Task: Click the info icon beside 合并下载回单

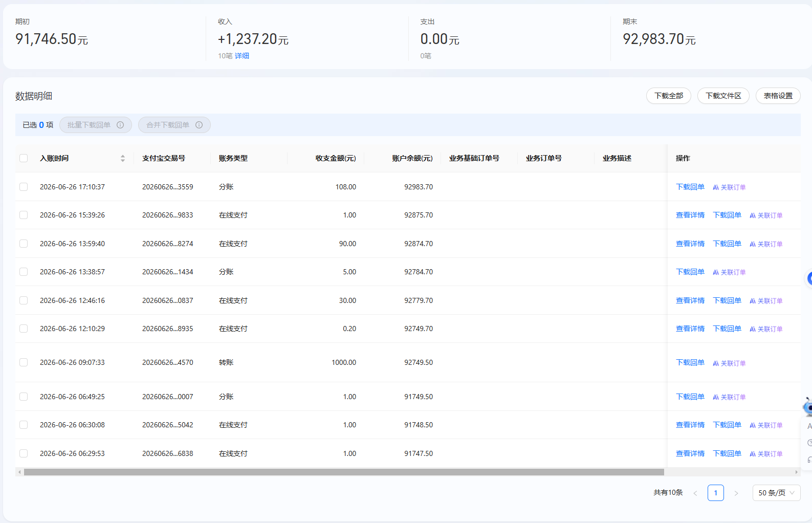Action: (x=199, y=125)
